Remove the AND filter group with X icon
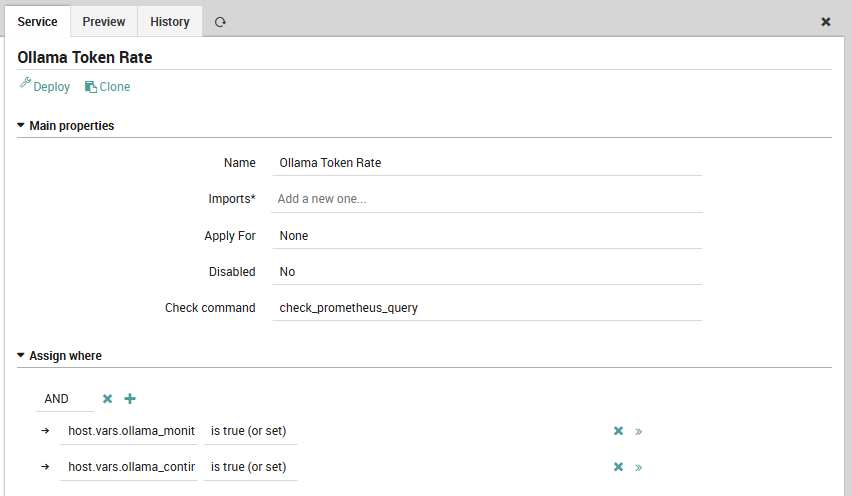Screen dimensions: 852x496 pos(108,399)
